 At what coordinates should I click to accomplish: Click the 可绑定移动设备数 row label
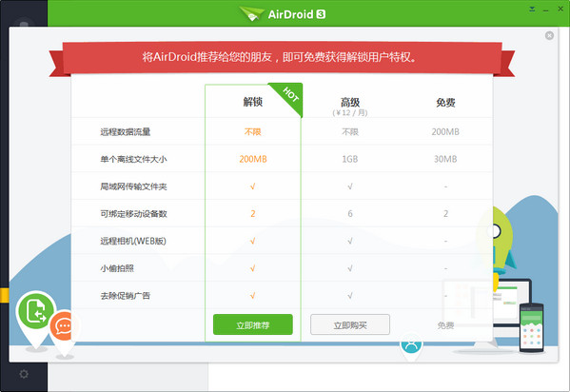[133, 213]
